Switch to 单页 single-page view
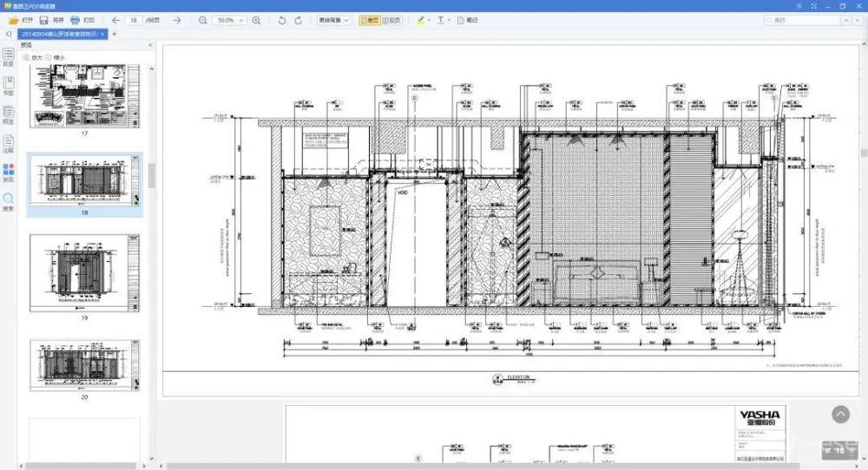 [x=369, y=20]
